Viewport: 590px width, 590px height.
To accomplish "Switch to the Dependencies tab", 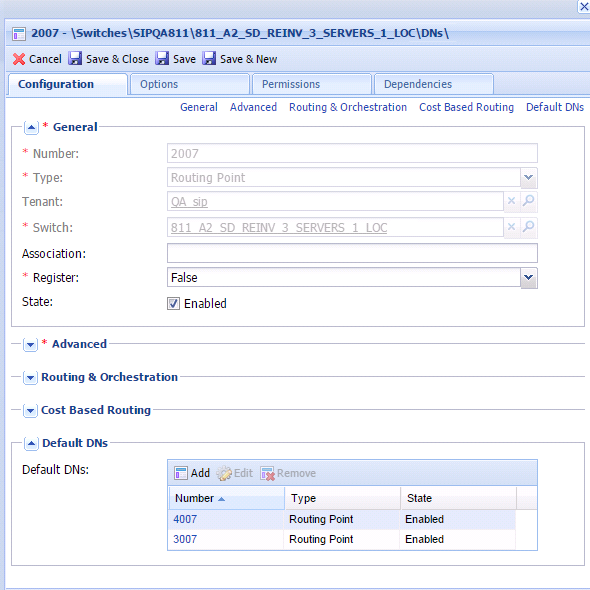I will (x=433, y=84).
